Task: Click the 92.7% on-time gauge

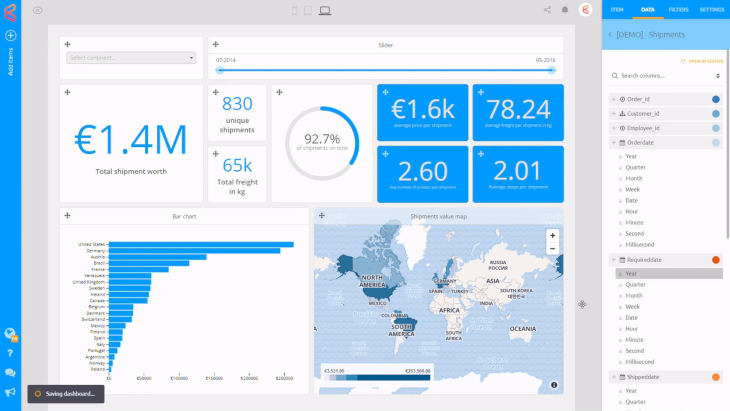Action: pos(322,143)
